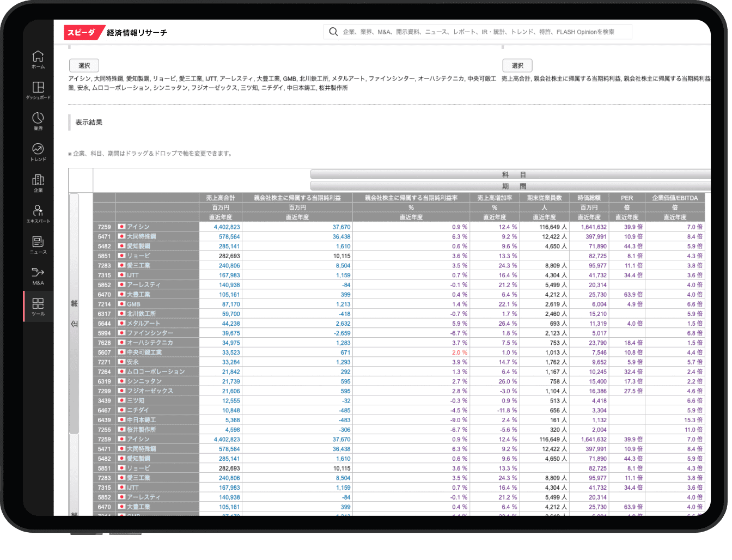Image resolution: width=732 pixels, height=560 pixels.
Task: Click the 753 人 employee count
Action: pos(558,343)
